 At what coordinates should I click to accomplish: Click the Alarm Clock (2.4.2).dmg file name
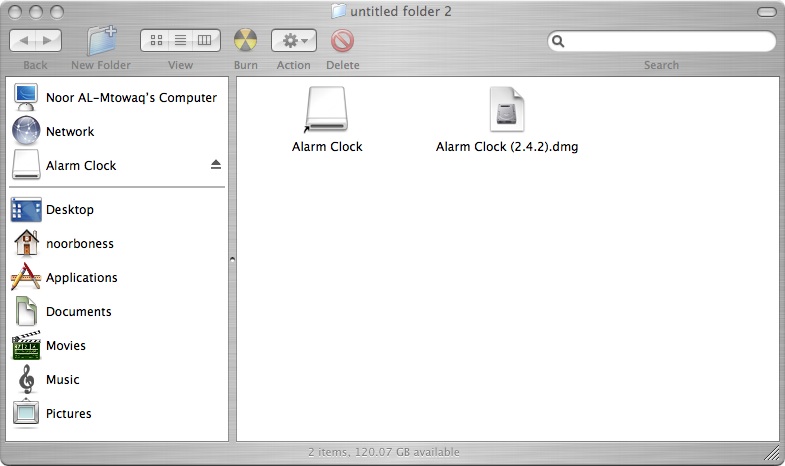[x=507, y=147]
